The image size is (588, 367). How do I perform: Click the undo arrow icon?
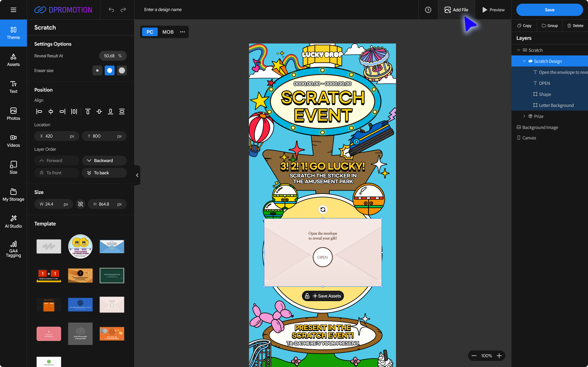111,10
